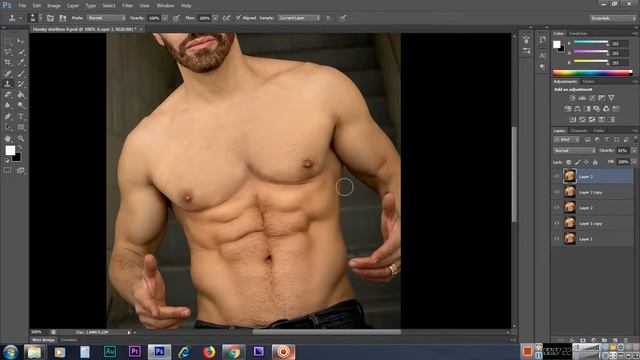Open the clone stamp Mode dropdown
The image size is (640, 360).
pos(106,18)
